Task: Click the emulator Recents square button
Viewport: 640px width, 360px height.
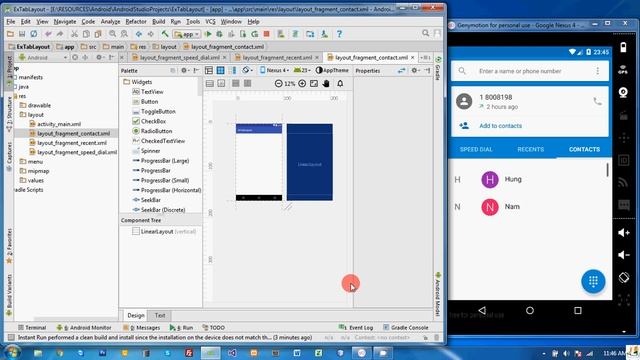Action: coord(578,311)
